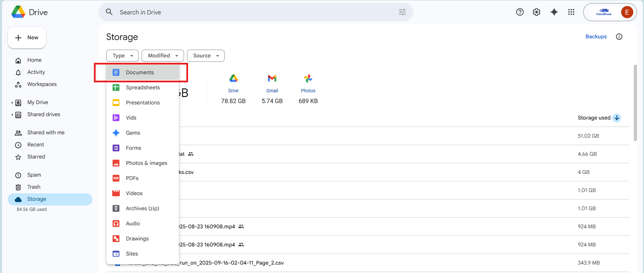Focus the Search in Drive field
The height and width of the screenshot is (273, 644).
tap(256, 12)
